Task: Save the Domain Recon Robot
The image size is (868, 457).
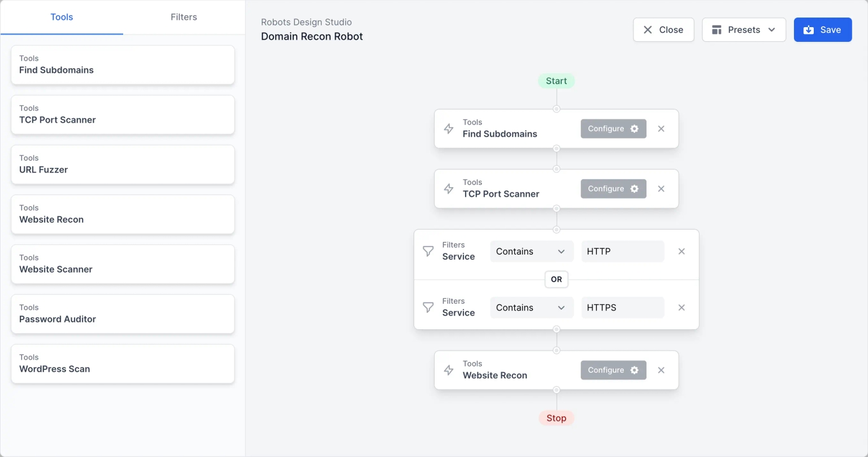Action: coord(822,30)
